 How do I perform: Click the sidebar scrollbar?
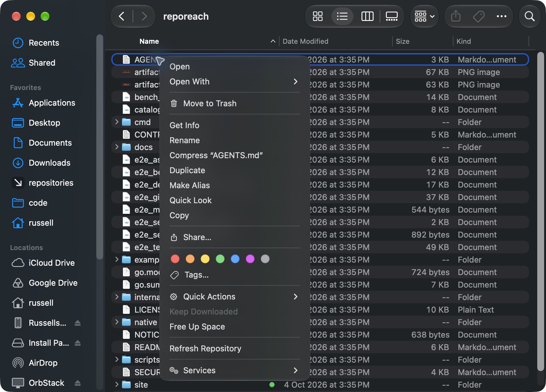click(100, 147)
